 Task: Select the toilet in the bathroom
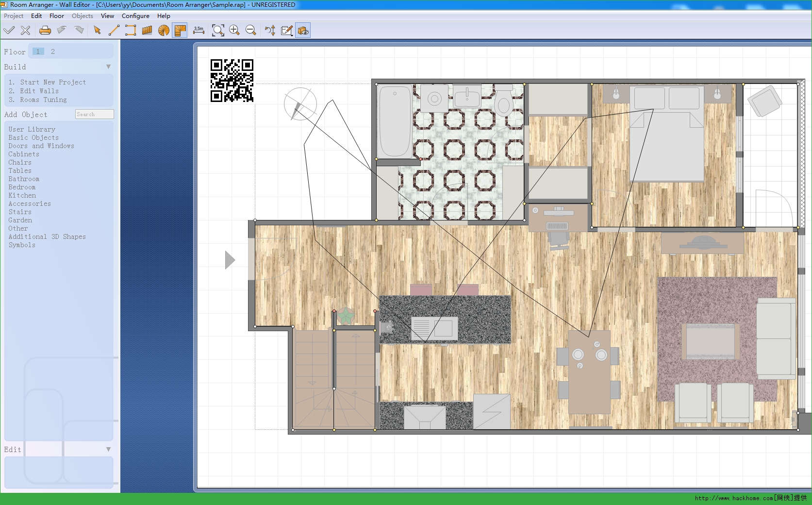[504, 101]
